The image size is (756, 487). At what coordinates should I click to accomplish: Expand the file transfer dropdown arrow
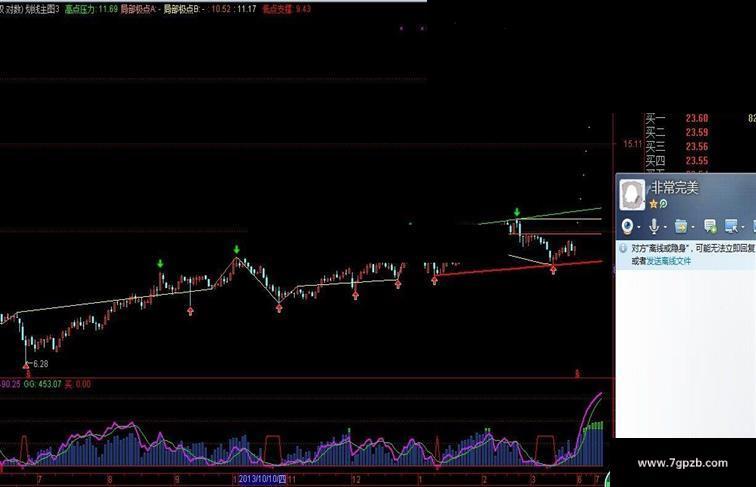coord(693,227)
